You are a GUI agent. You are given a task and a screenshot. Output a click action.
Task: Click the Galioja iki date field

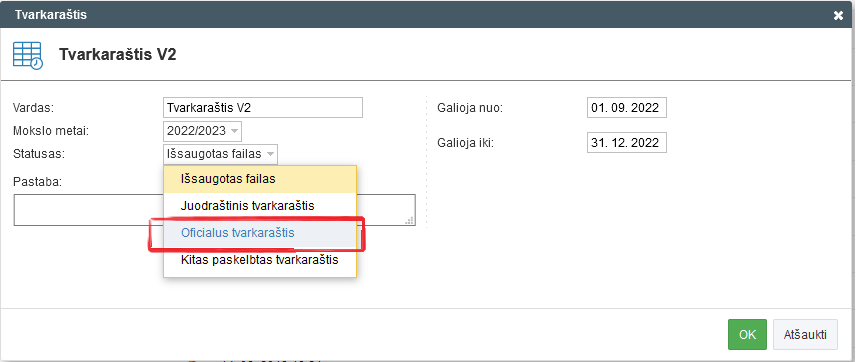pos(627,143)
